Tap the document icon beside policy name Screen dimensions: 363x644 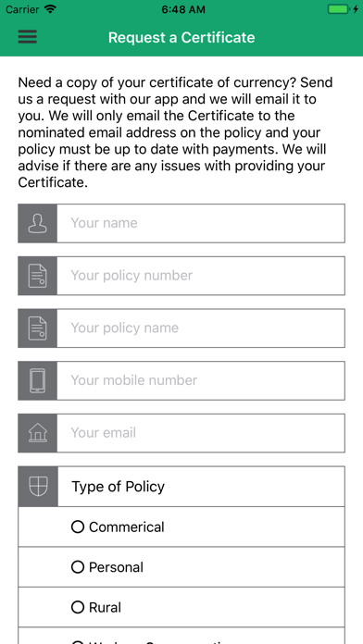[37, 328]
